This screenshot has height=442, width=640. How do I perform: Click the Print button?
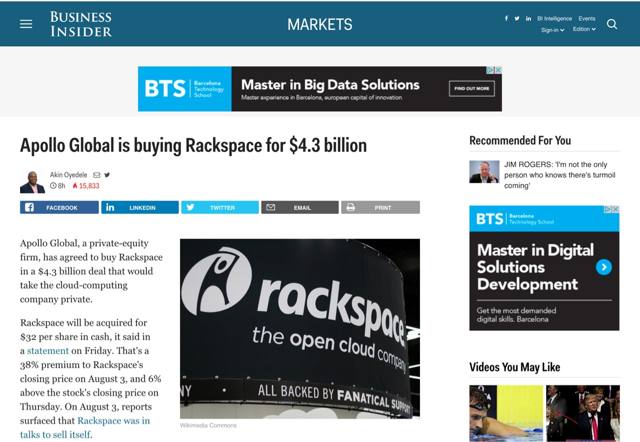tap(380, 207)
